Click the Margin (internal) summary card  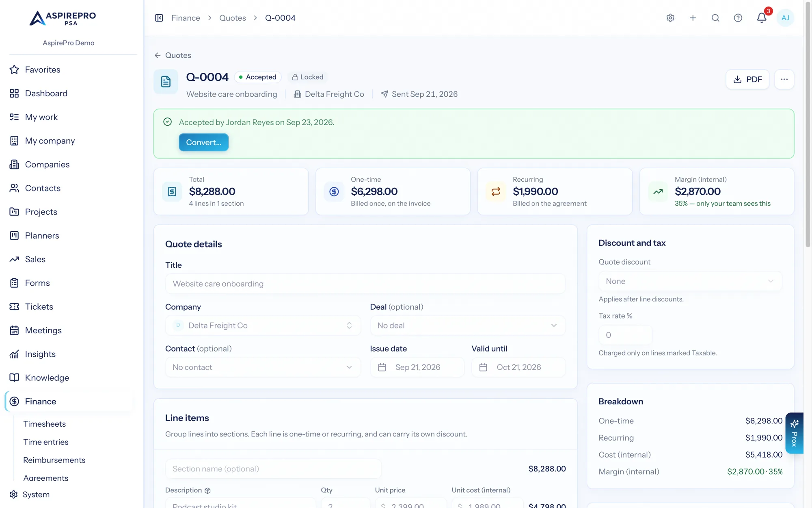(x=717, y=191)
